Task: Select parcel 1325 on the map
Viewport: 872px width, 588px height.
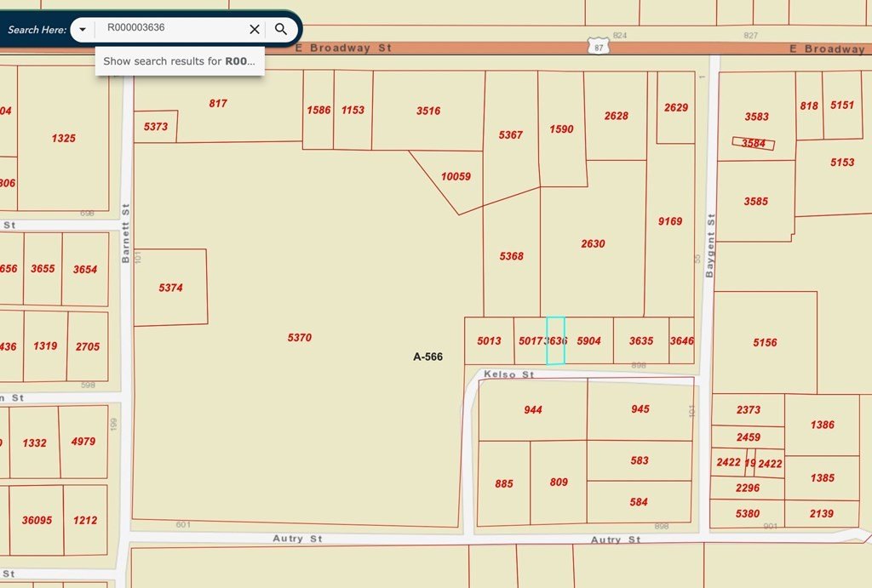Action: (x=63, y=138)
